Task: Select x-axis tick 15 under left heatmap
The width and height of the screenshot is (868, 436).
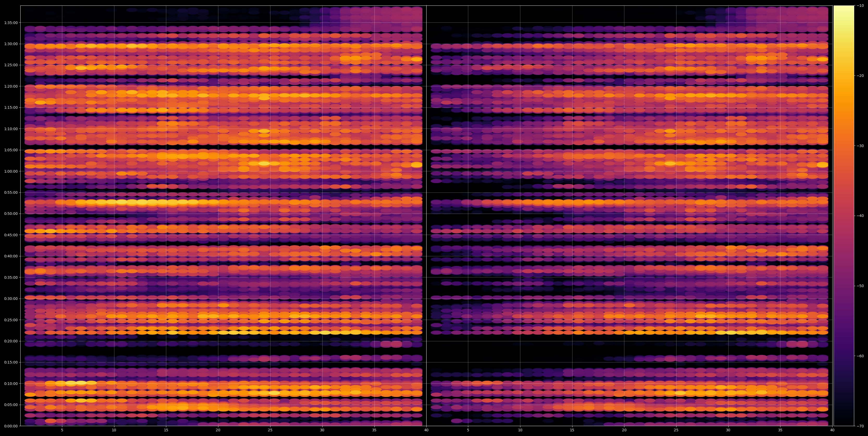Action: (166, 430)
